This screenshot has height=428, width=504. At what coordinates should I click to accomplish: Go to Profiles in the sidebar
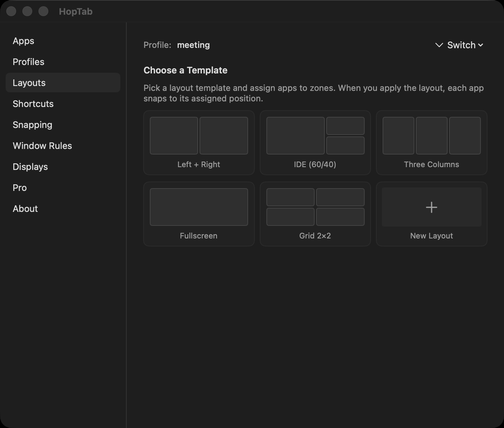(63, 62)
